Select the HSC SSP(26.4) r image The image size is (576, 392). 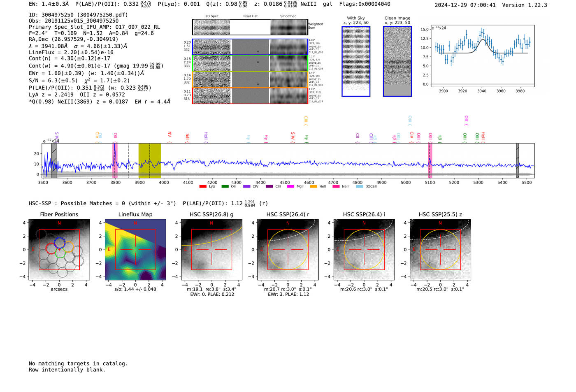click(288, 250)
